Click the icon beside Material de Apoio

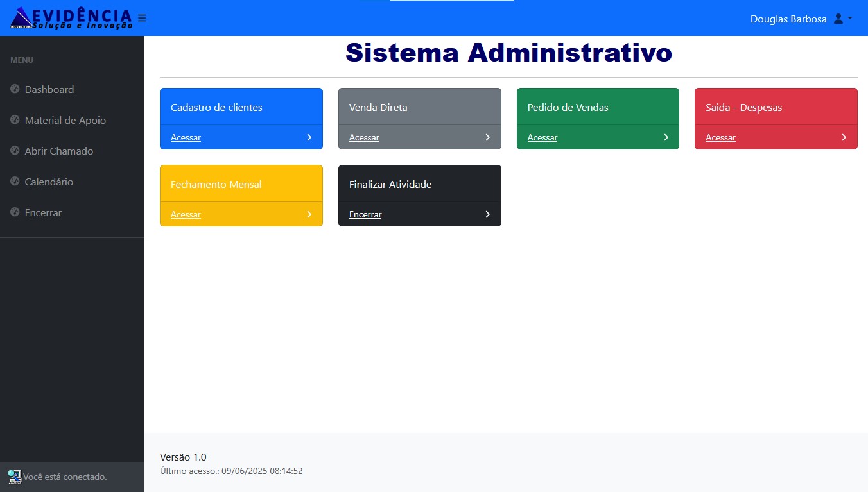[15, 120]
